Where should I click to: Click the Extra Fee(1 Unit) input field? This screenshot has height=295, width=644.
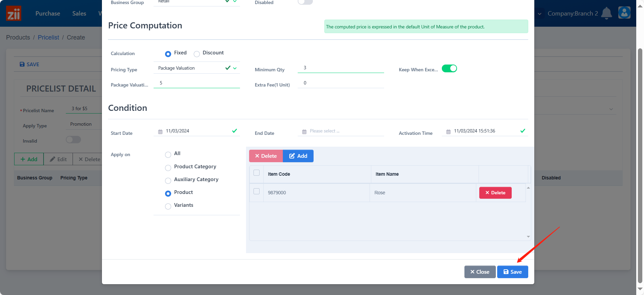click(x=341, y=83)
